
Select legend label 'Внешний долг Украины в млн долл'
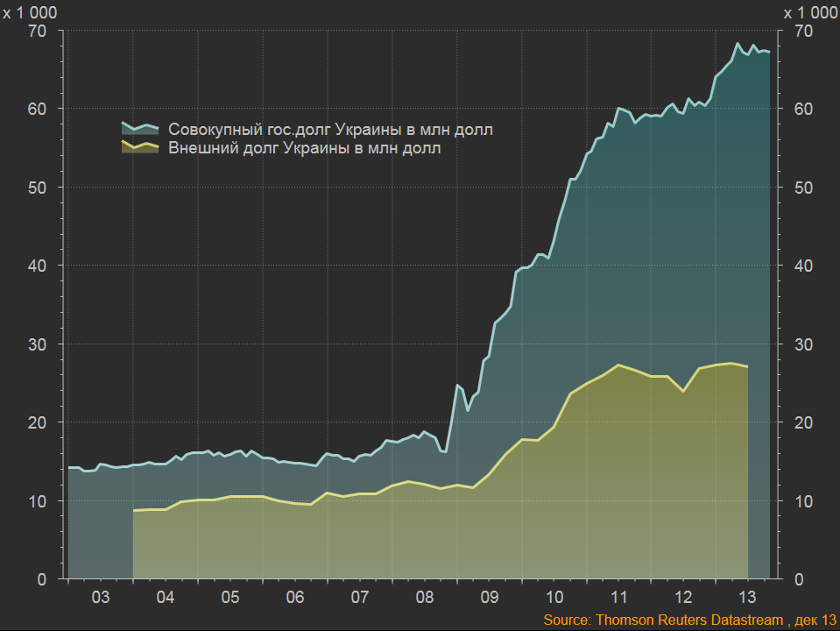pyautogui.click(x=304, y=149)
